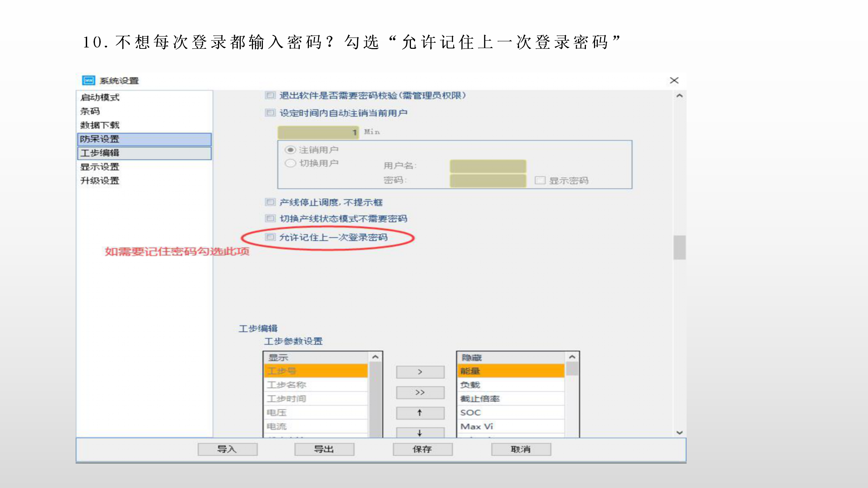Select 截止倍率 in the 隐藏 list
Viewport: 868px width, 488px height.
[511, 399]
